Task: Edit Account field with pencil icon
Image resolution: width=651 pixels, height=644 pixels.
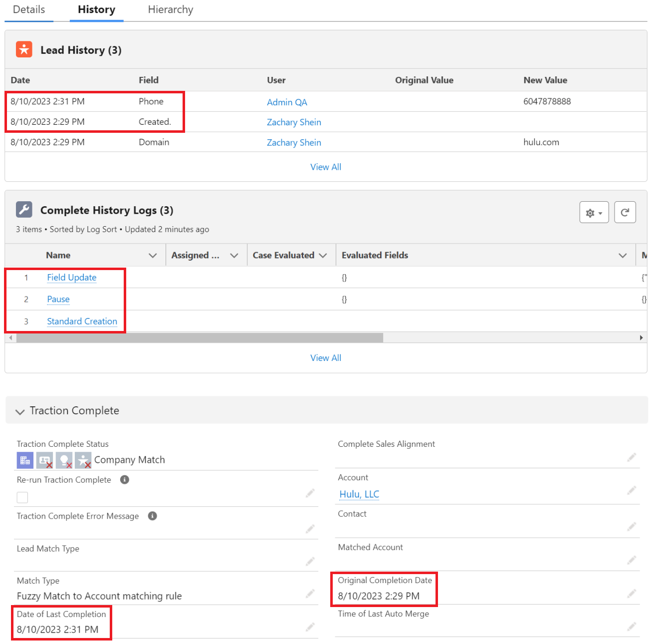Action: click(x=632, y=491)
